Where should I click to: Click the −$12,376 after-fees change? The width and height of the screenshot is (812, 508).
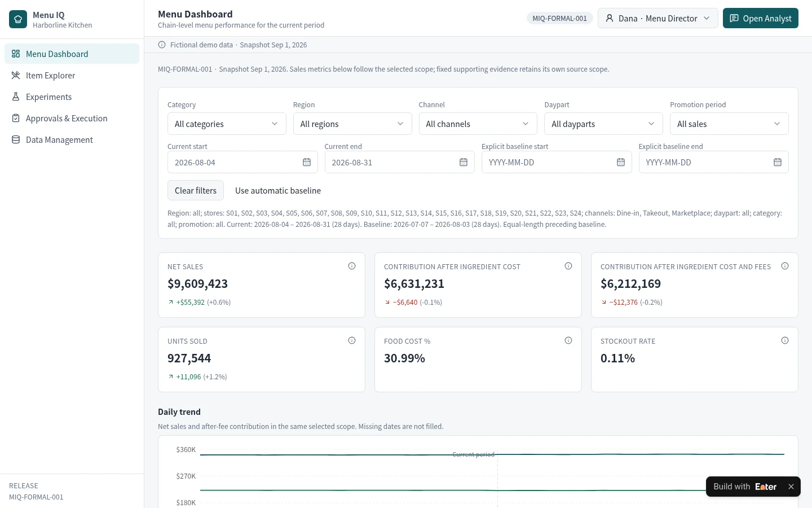point(623,303)
